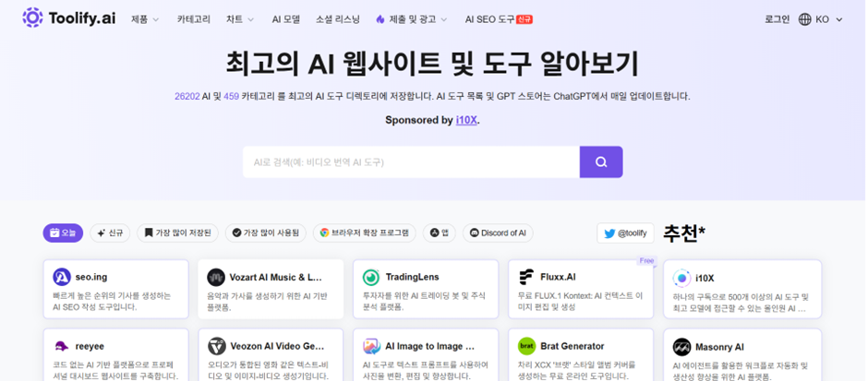Open the AI Image to Image icon
Image resolution: width=868 pixels, height=381 pixels.
coord(371,347)
